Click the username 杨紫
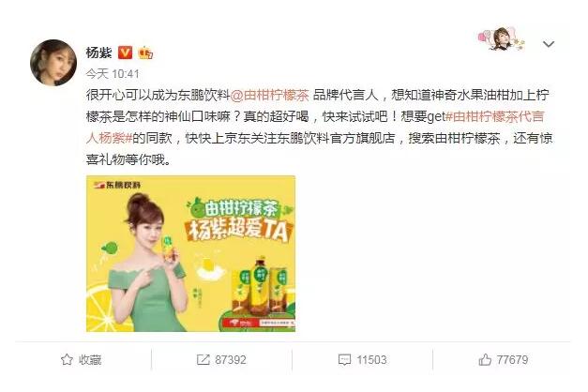Image resolution: width=588 pixels, height=392 pixels. [99, 53]
